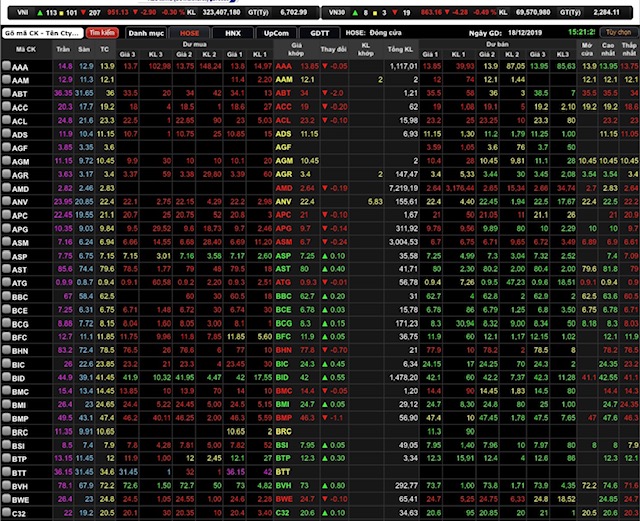The height and width of the screenshot is (521, 640).
Task: Open the BVH stock code in Mã CK column
Action: (20, 487)
